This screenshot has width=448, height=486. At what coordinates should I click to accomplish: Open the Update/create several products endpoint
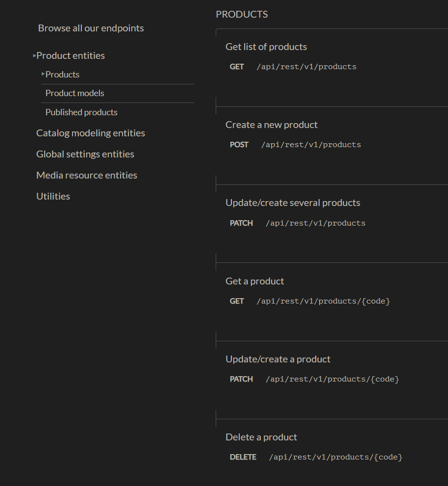tap(293, 202)
